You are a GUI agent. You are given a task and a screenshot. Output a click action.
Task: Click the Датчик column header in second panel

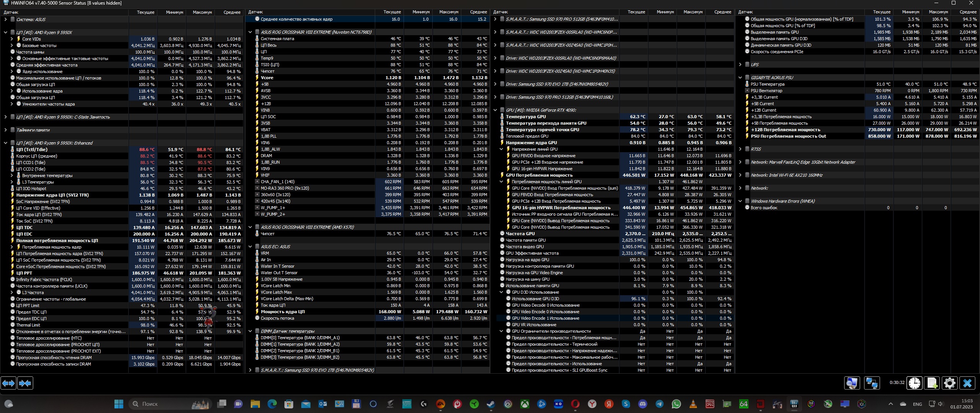[x=256, y=12]
